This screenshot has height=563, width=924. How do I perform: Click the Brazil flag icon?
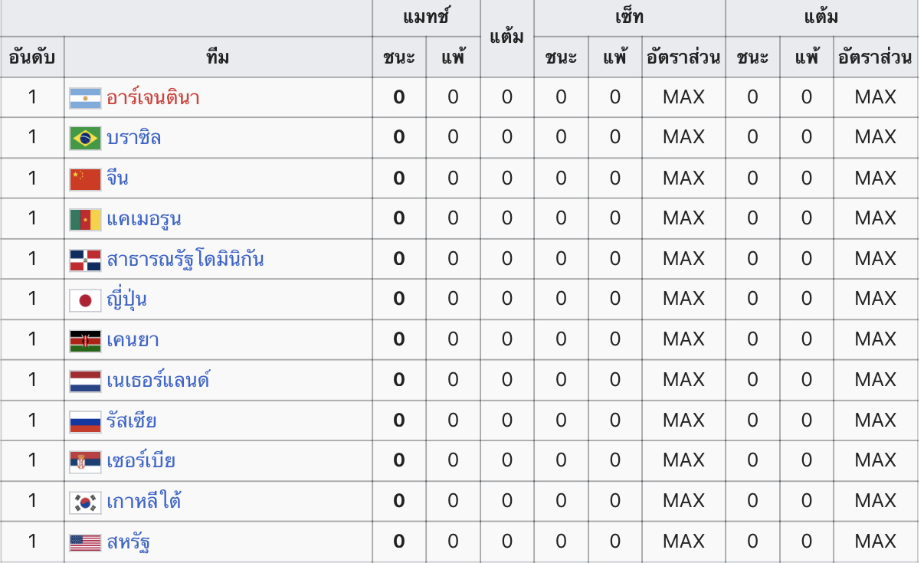pyautogui.click(x=85, y=139)
